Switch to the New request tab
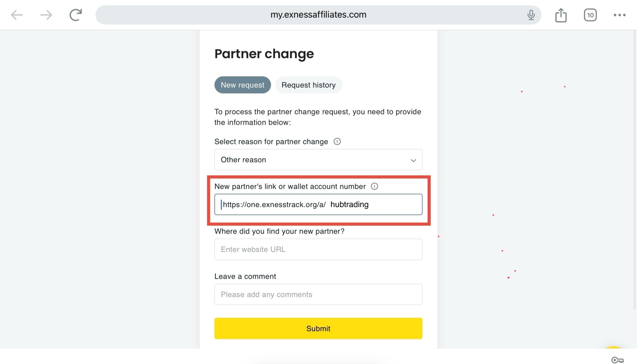Image resolution: width=637 pixels, height=364 pixels. [243, 85]
